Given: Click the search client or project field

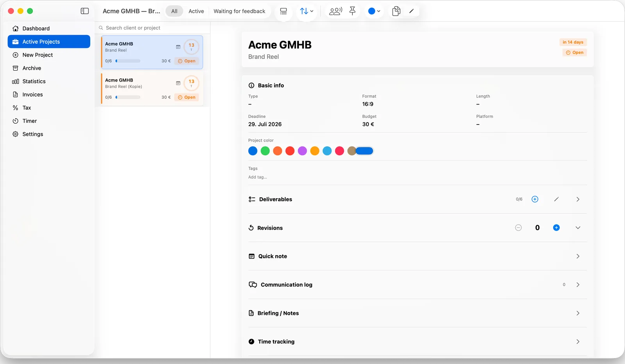Looking at the screenshot, I should coord(152,28).
